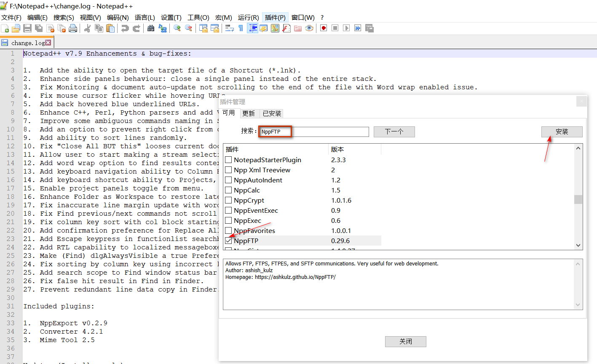Click the NppFTP version 0.29.6 cell
The width and height of the screenshot is (597, 364).
(x=340, y=241)
